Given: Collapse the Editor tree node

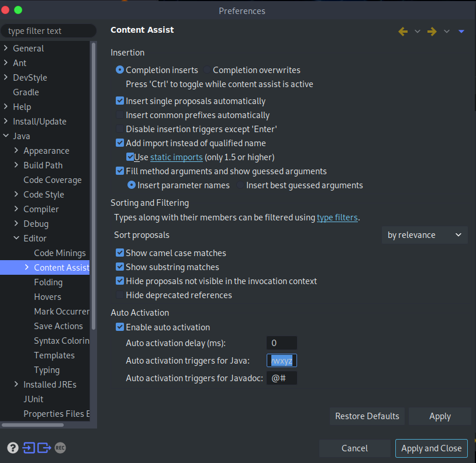Looking at the screenshot, I should tap(16, 239).
